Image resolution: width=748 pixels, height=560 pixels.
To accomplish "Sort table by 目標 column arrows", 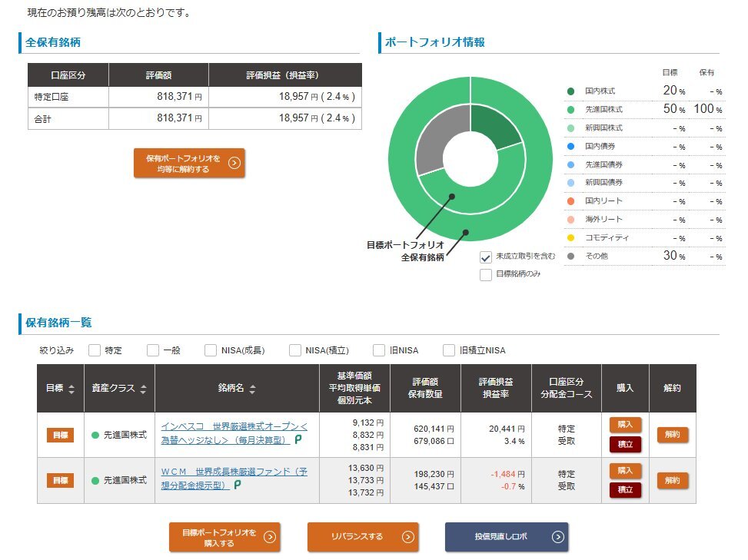I will (x=71, y=389).
